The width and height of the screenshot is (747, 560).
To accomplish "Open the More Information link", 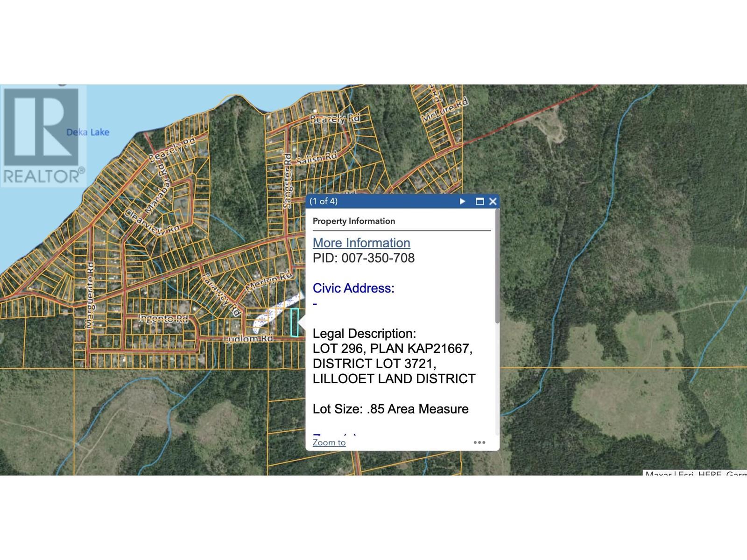I will pyautogui.click(x=361, y=243).
